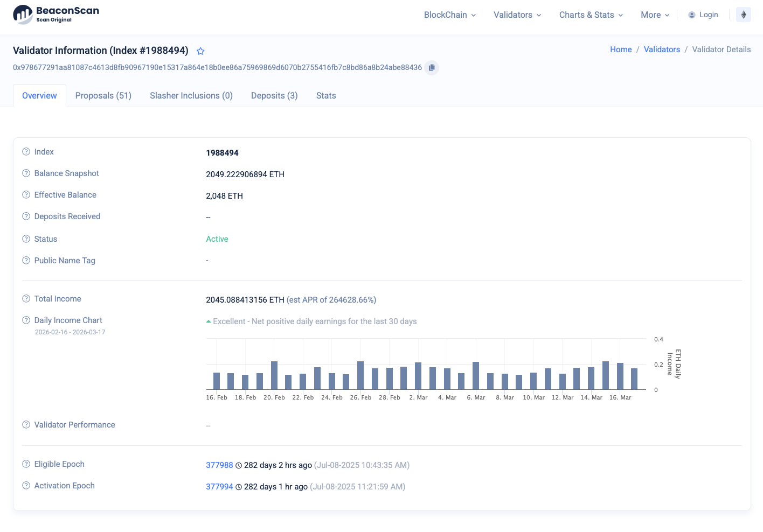The width and height of the screenshot is (763, 532).
Task: Click clock icon in Eligible Epoch row
Action: click(239, 465)
